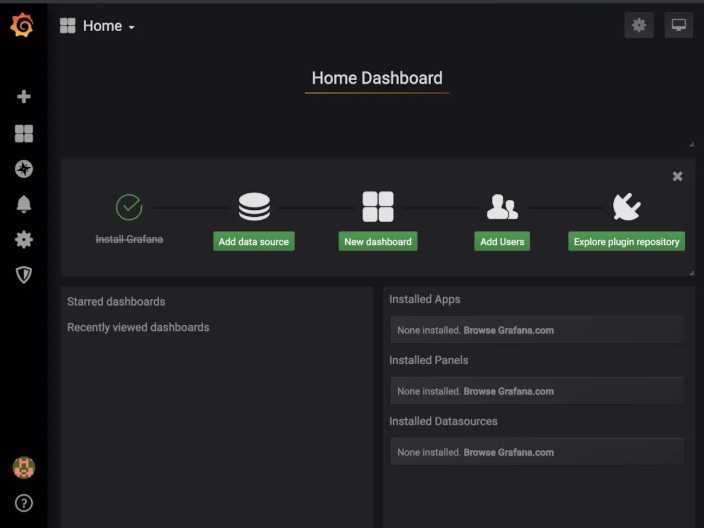The height and width of the screenshot is (528, 704).
Task: Open the Server Admin shield icon
Action: pyautogui.click(x=24, y=274)
